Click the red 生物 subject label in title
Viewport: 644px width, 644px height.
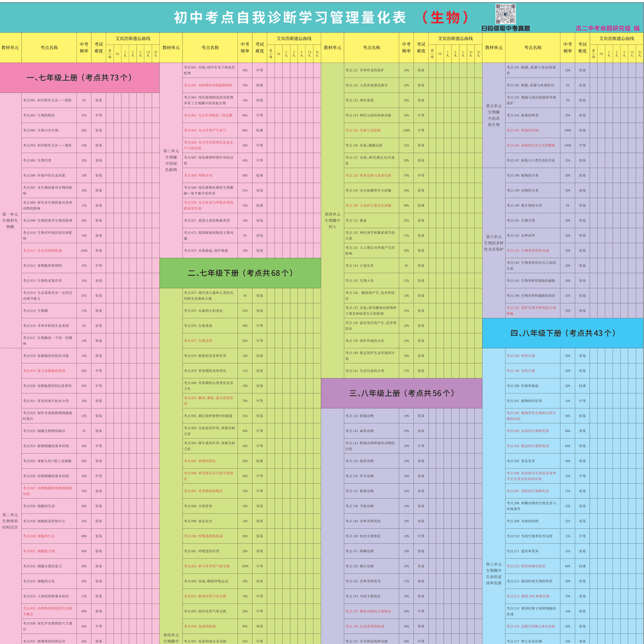click(445, 17)
